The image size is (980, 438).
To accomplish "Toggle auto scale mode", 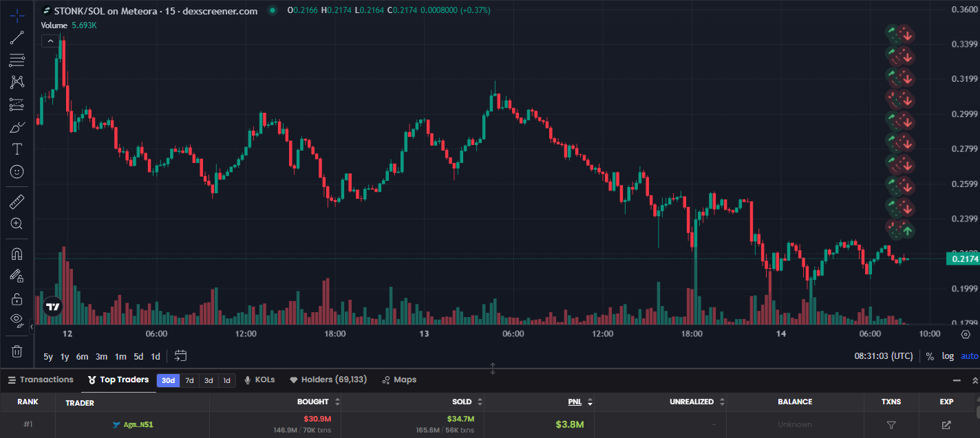I will click(969, 356).
